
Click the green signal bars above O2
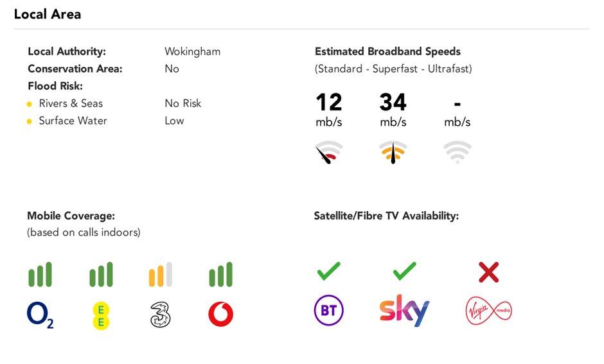40,274
